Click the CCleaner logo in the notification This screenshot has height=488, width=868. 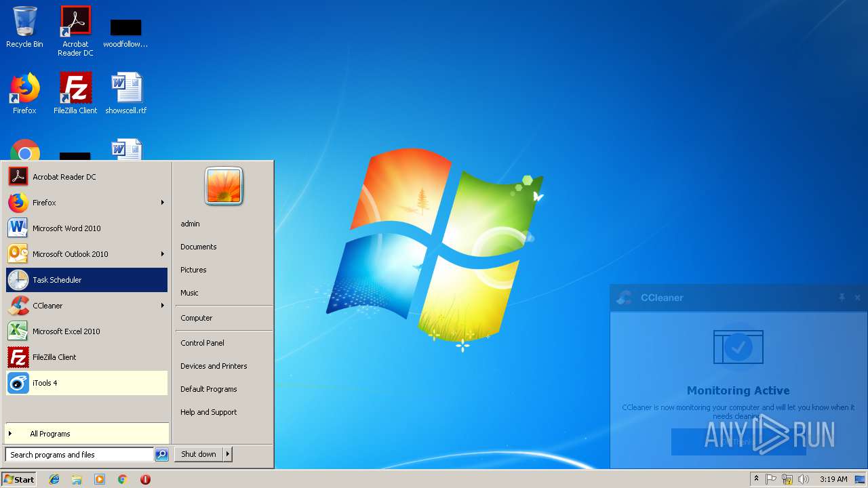(x=623, y=298)
